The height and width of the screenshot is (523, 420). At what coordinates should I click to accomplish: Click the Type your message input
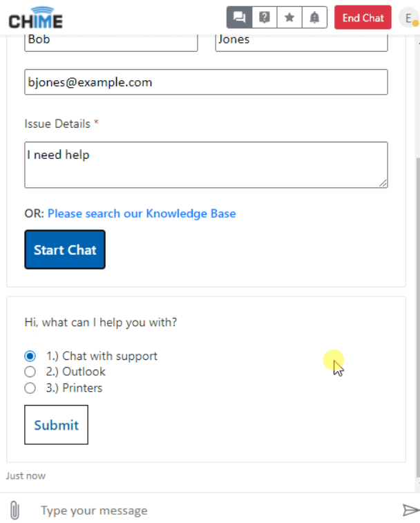coord(213,511)
